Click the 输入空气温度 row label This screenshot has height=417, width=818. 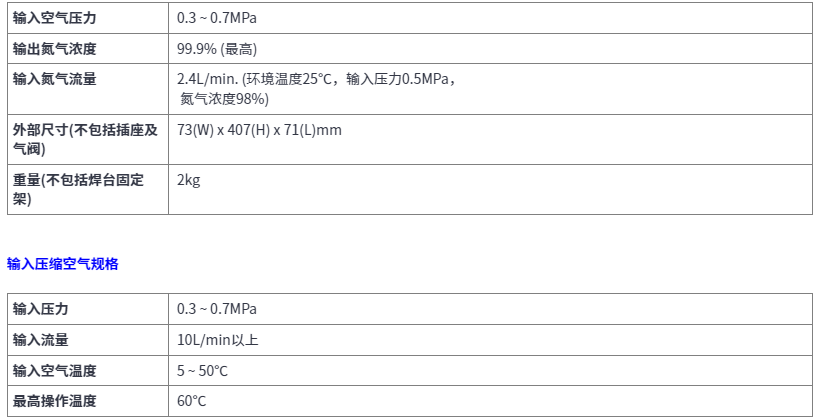[55, 371]
